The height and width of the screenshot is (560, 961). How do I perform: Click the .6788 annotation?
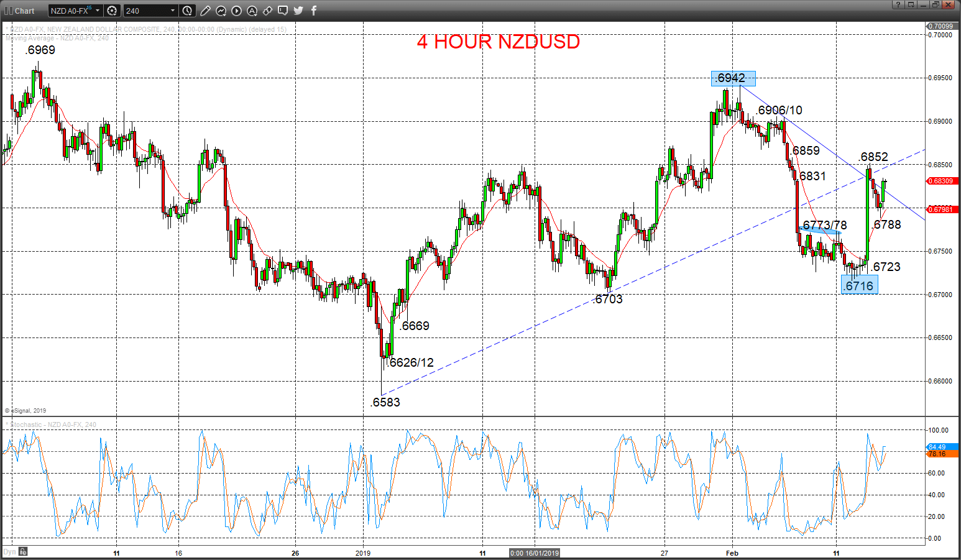[x=887, y=224]
